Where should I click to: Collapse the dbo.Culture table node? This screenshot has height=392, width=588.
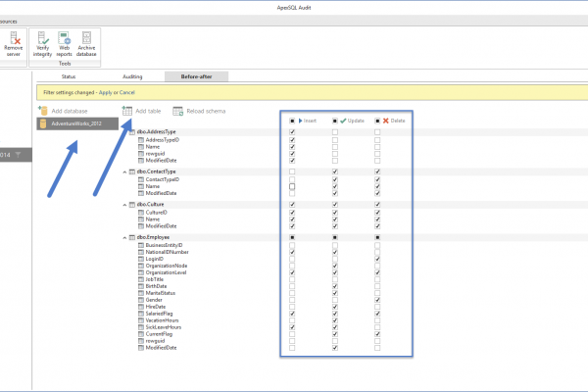tap(124, 205)
